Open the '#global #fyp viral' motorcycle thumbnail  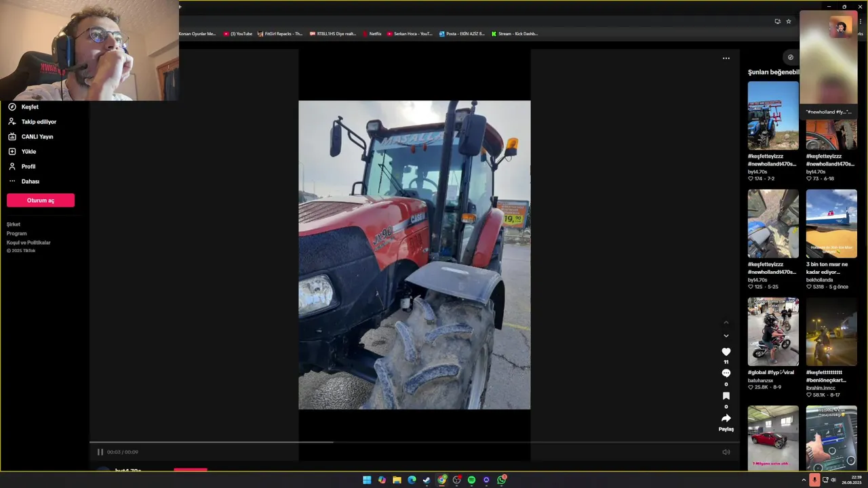coord(773,331)
